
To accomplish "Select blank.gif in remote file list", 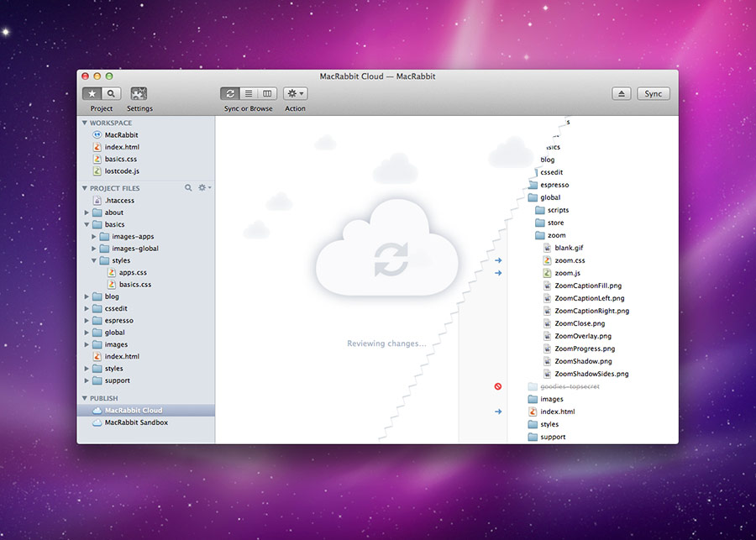I will pyautogui.click(x=563, y=248).
